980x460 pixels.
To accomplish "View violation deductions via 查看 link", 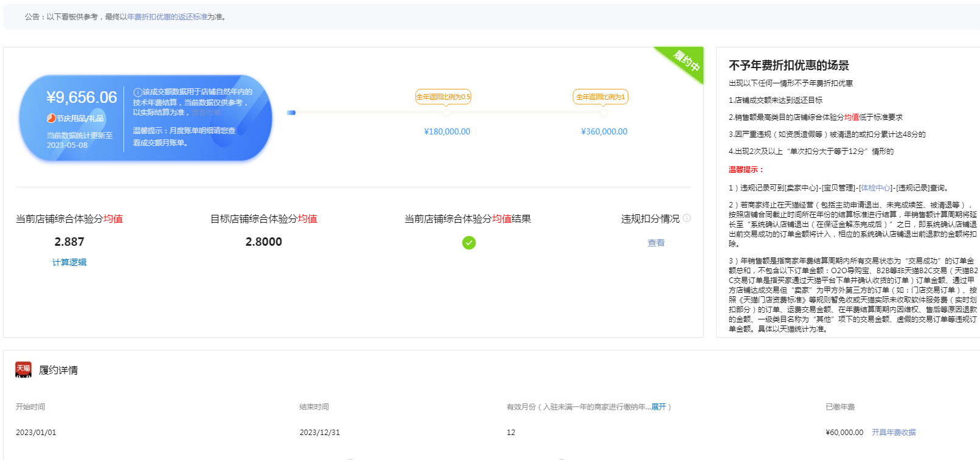I will point(656,243).
